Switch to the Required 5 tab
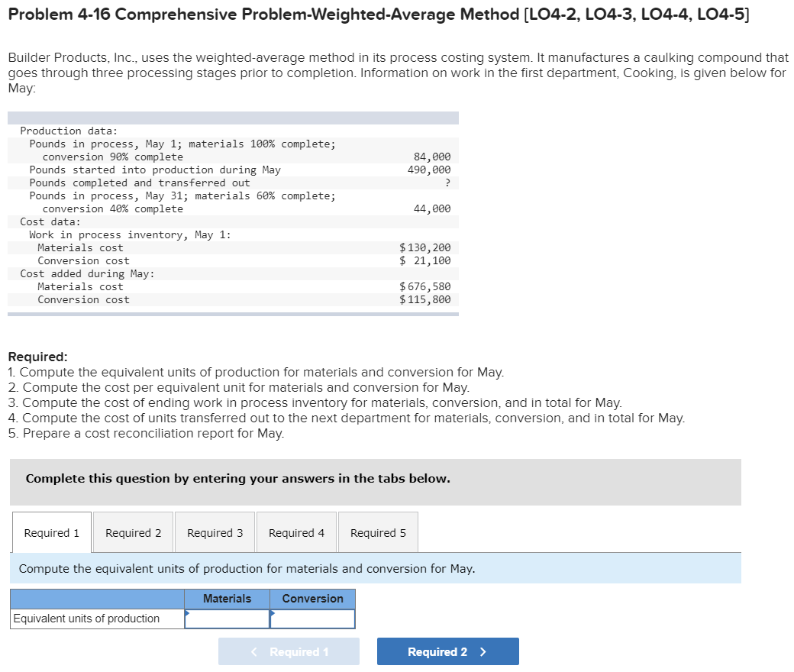 click(x=377, y=531)
